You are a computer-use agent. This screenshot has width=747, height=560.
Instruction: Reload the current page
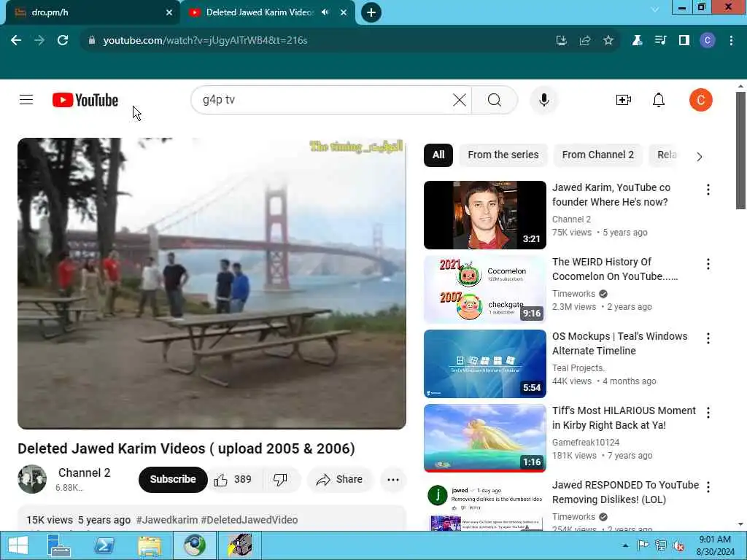63,41
